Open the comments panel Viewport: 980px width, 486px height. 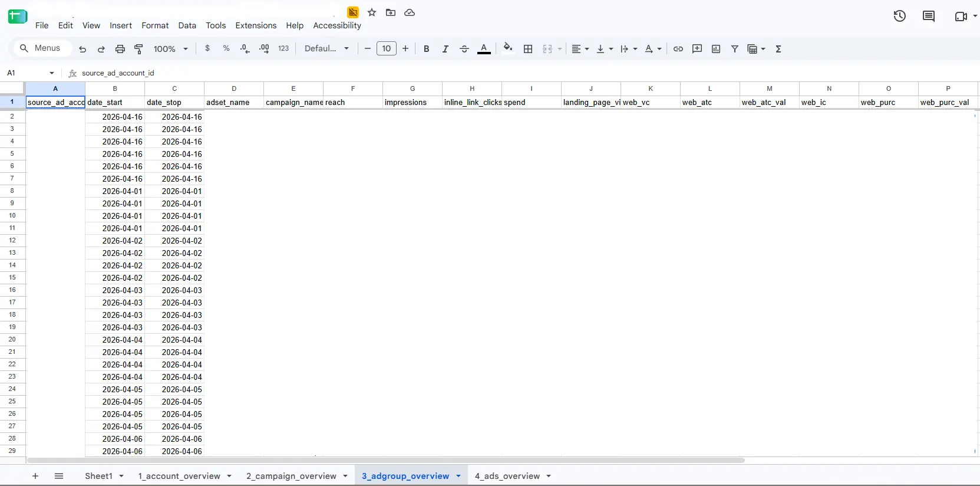click(929, 17)
